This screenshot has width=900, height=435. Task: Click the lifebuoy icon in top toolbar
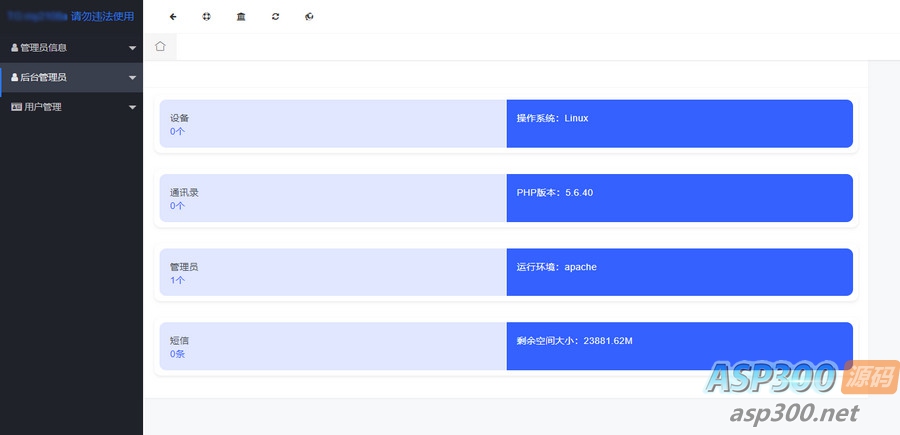click(x=207, y=17)
